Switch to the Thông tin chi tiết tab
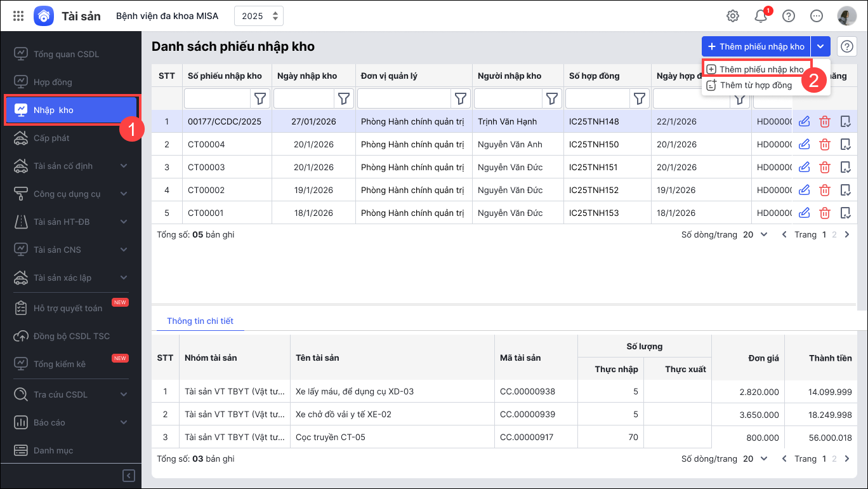Viewport: 868px width, 489px height. 200,321
